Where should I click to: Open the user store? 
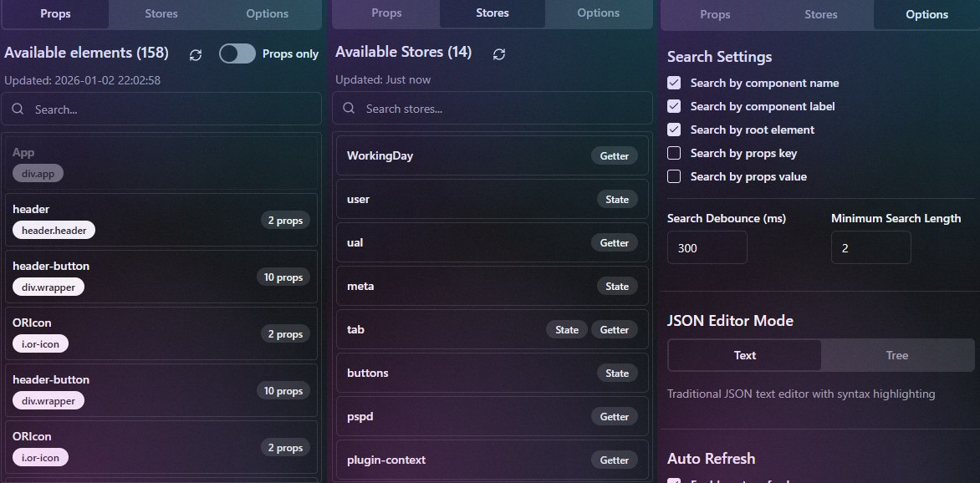click(493, 199)
